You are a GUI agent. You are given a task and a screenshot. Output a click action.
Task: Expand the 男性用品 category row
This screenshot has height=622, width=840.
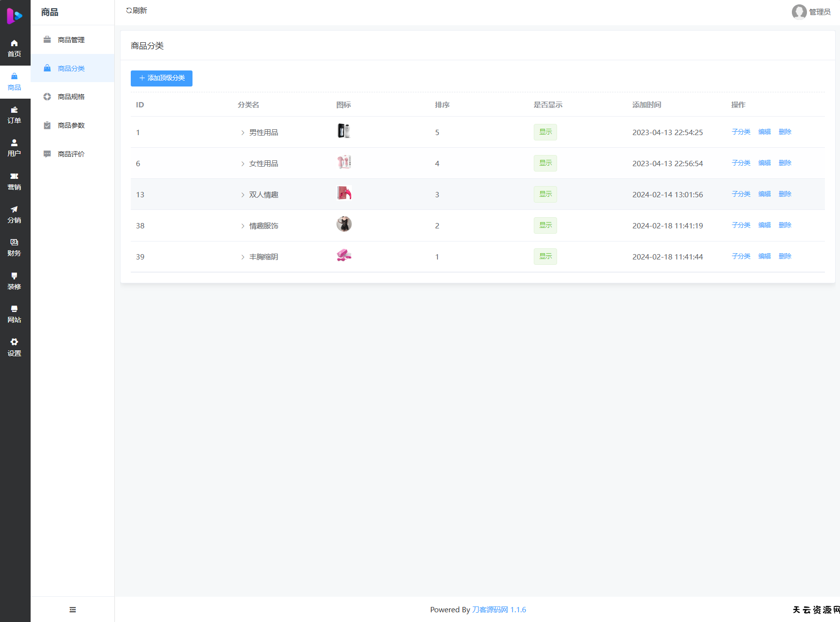(x=243, y=133)
